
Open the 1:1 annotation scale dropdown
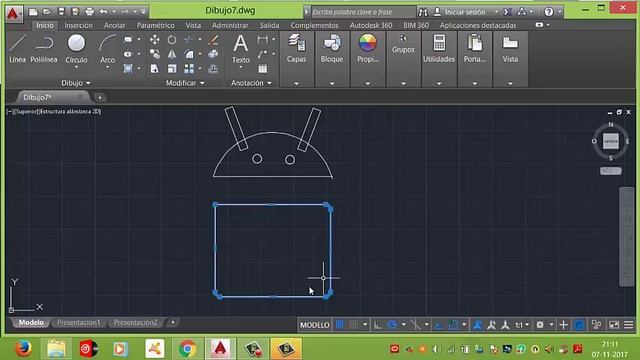[x=522, y=325]
